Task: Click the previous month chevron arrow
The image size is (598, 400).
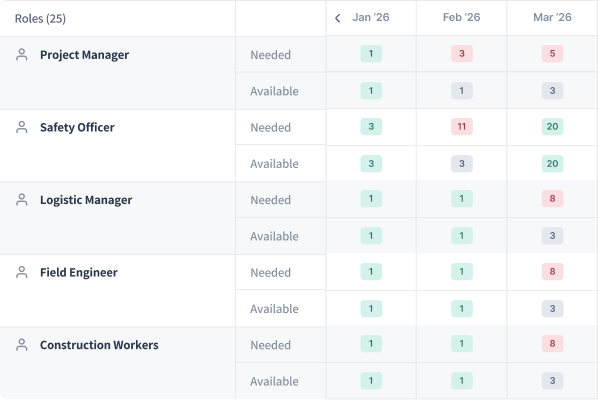Action: coord(338,18)
